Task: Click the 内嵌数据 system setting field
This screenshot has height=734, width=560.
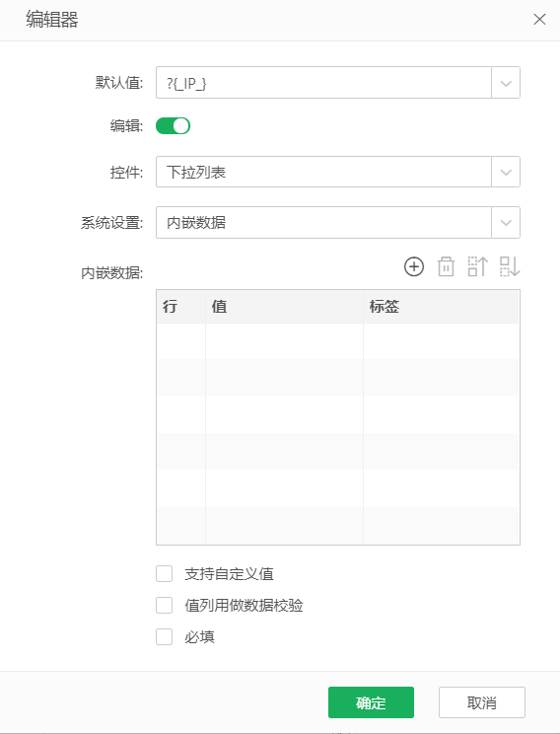Action: (323, 222)
